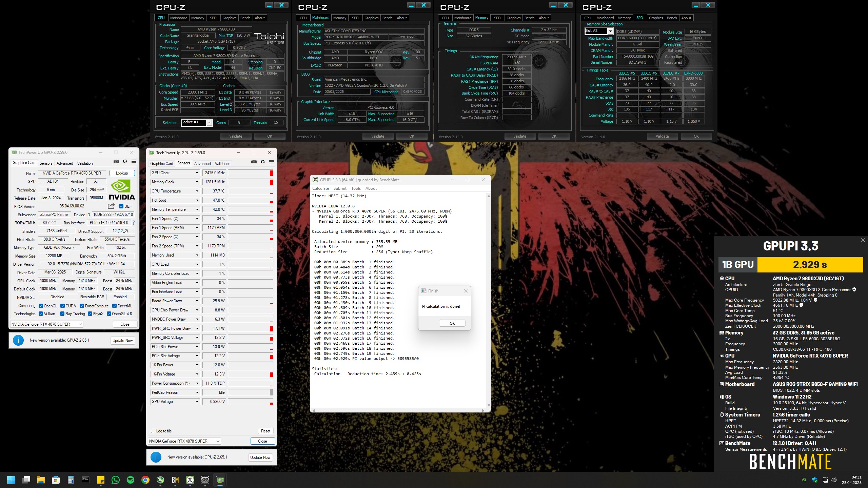Screen dimensions: 868x488
Task: Open BenchMate from the taskbar
Action: [x=175, y=480]
